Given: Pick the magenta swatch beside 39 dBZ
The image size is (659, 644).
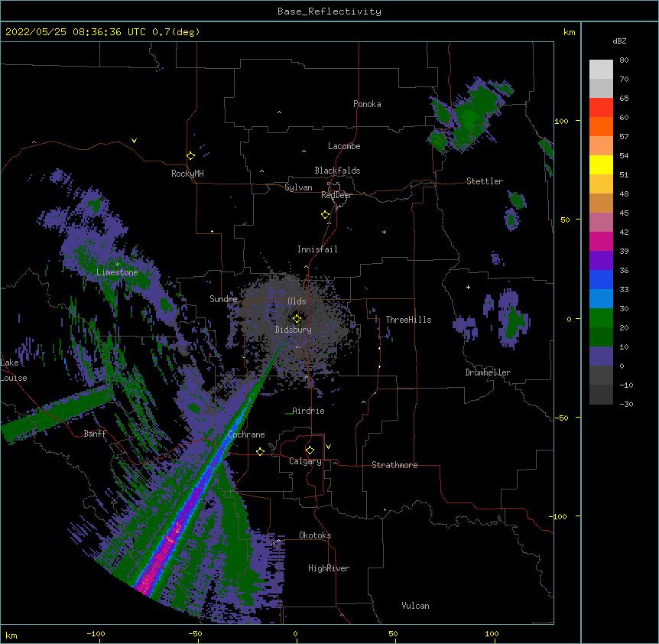Looking at the screenshot, I should click(601, 241).
